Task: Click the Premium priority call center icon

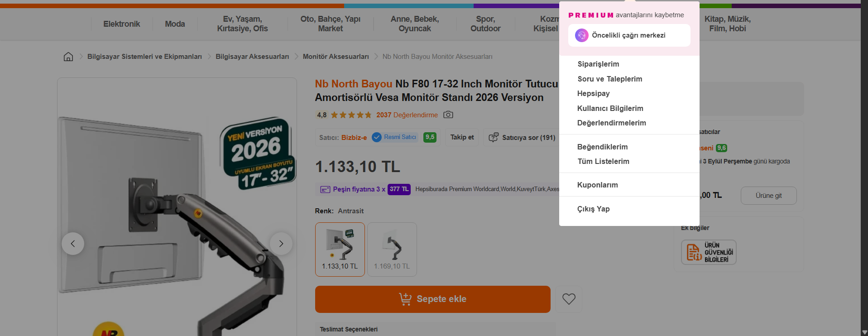Action: [x=582, y=35]
